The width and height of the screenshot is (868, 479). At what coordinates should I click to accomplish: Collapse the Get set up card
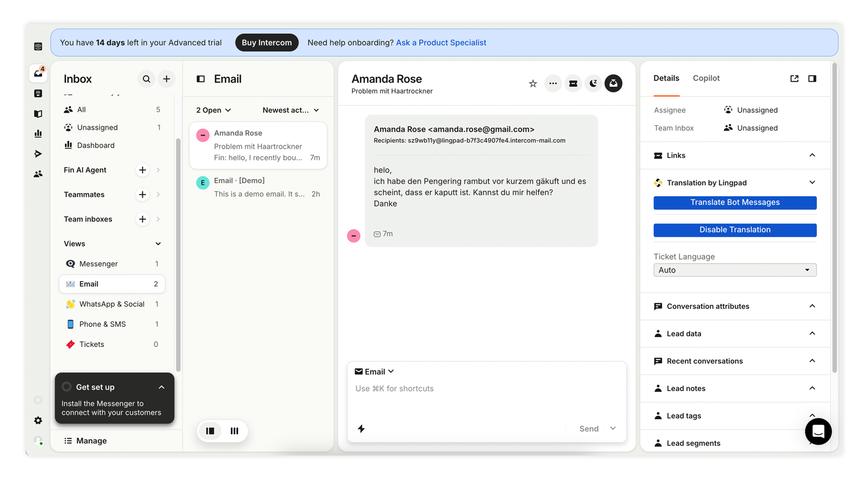162,387
